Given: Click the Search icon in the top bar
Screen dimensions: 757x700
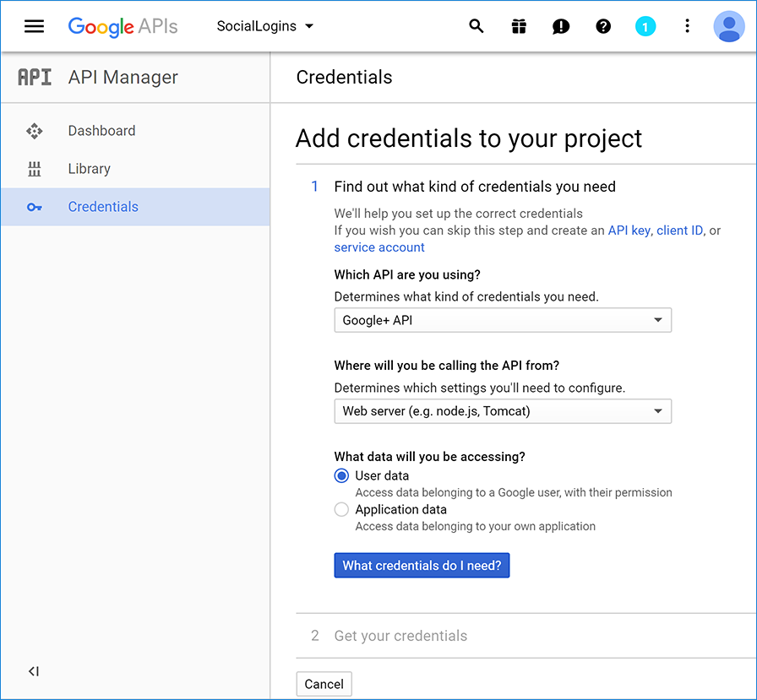Looking at the screenshot, I should pos(477,26).
